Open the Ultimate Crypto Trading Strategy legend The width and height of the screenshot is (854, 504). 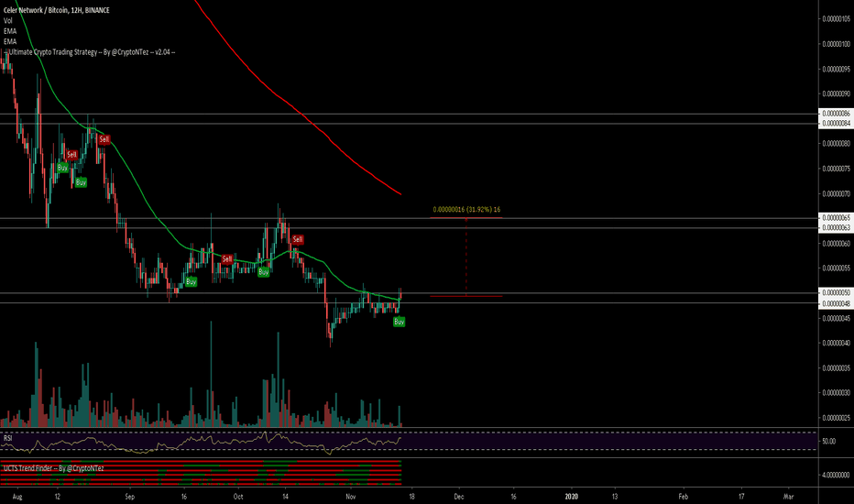click(x=89, y=52)
